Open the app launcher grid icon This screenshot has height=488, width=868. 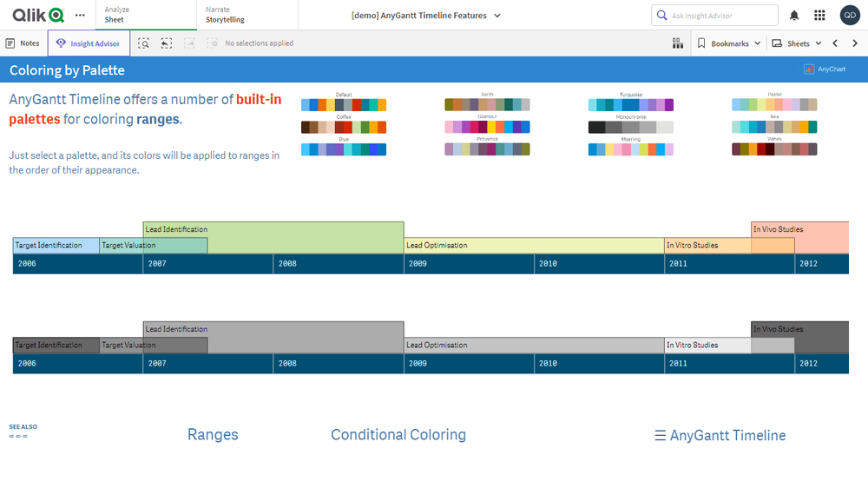[x=819, y=16]
